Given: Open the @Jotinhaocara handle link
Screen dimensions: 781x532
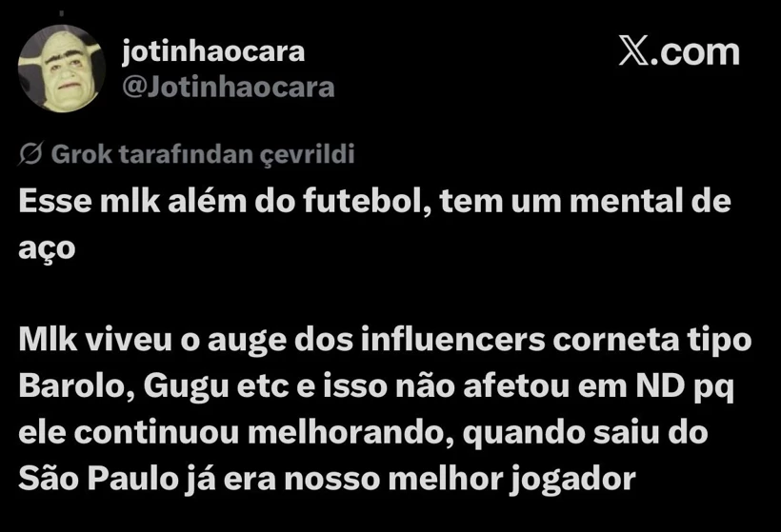Looking at the screenshot, I should point(229,88).
